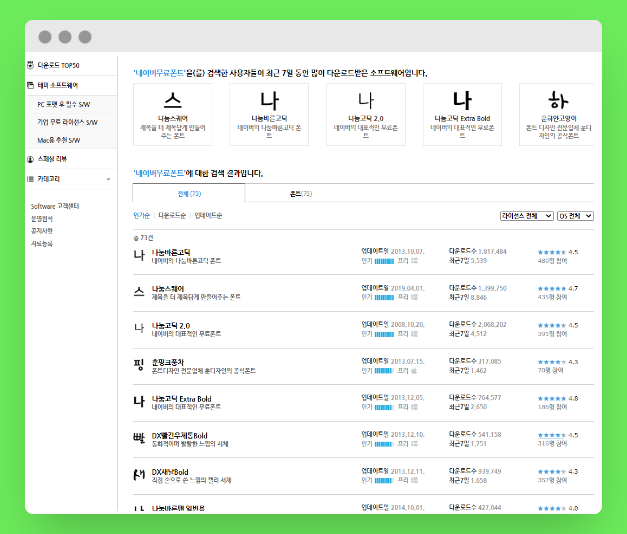
Task: Open the 나눔스퀘어 recommended font card
Action: coord(173,114)
